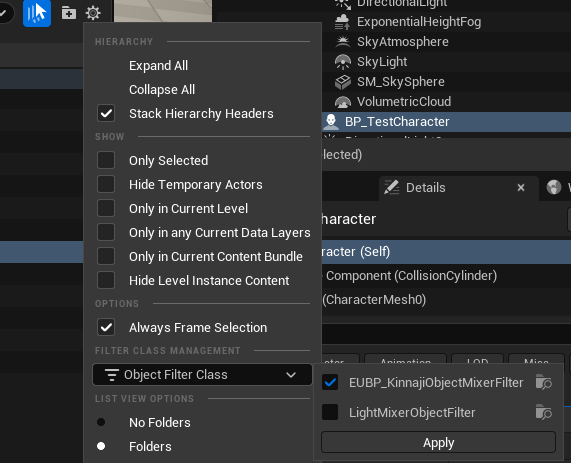The width and height of the screenshot is (571, 463).
Task: Click the SkyAtmosphere actor icon
Action: tap(342, 42)
